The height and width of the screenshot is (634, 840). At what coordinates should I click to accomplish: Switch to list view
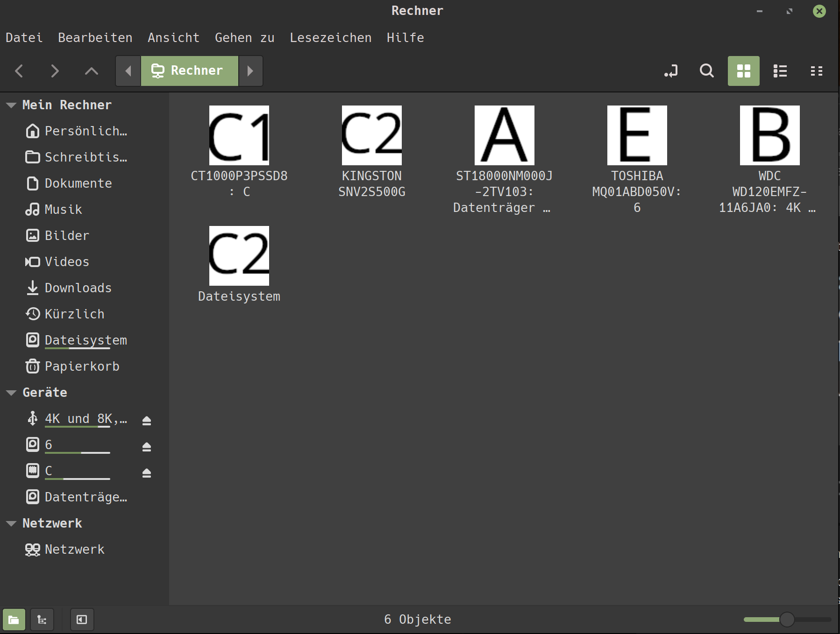click(x=780, y=71)
